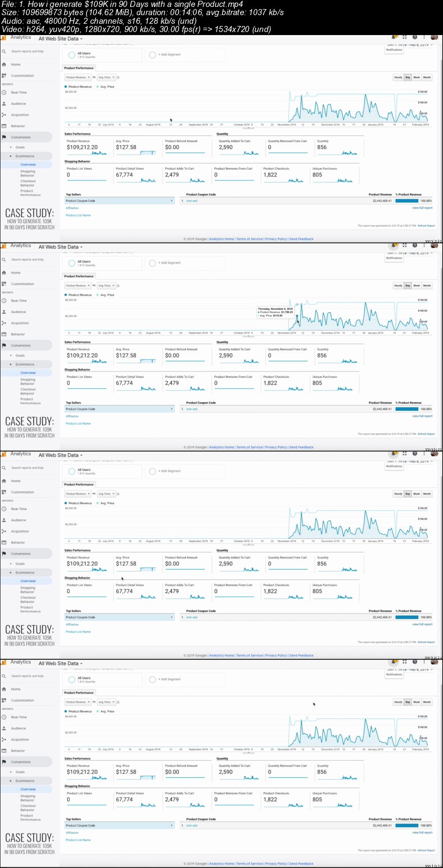Open the All Web Site Data dropdown, top frame
Screen dimensions: 443x868
click(61, 39)
